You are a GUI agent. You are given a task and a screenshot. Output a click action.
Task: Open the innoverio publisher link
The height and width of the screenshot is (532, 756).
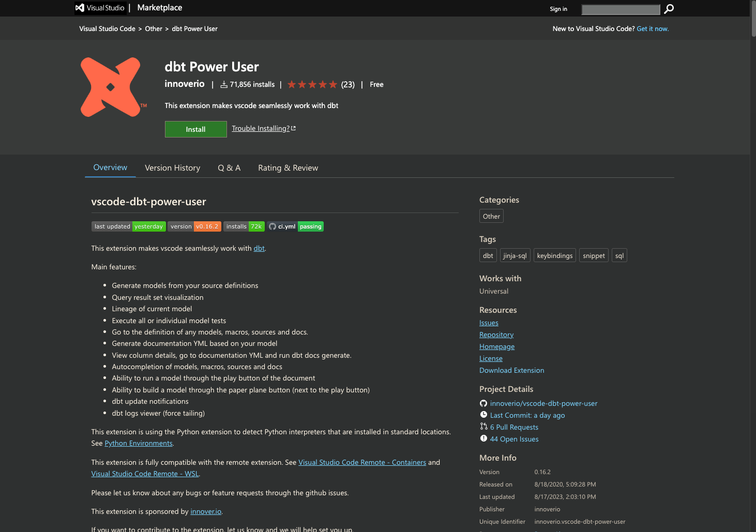[x=185, y=84]
